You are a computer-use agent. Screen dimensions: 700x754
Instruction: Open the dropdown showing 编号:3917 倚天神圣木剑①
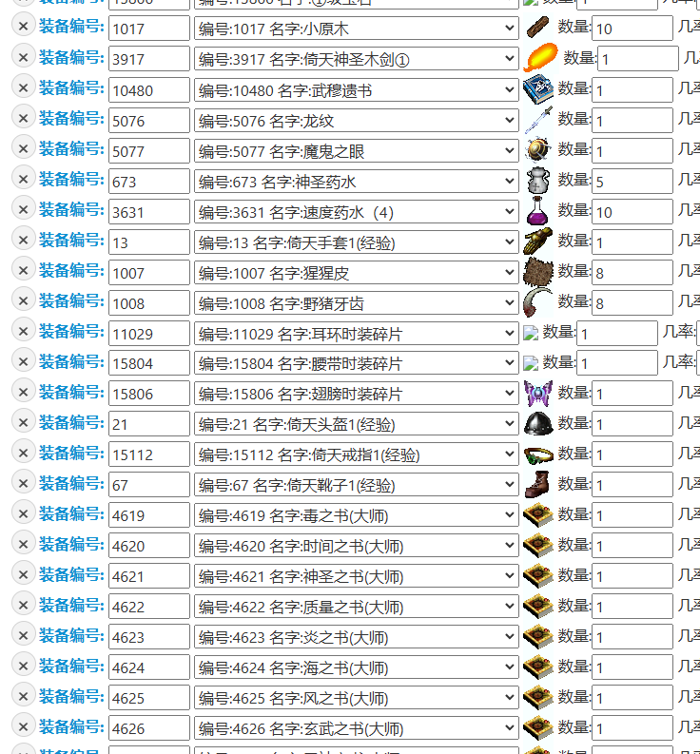click(357, 59)
